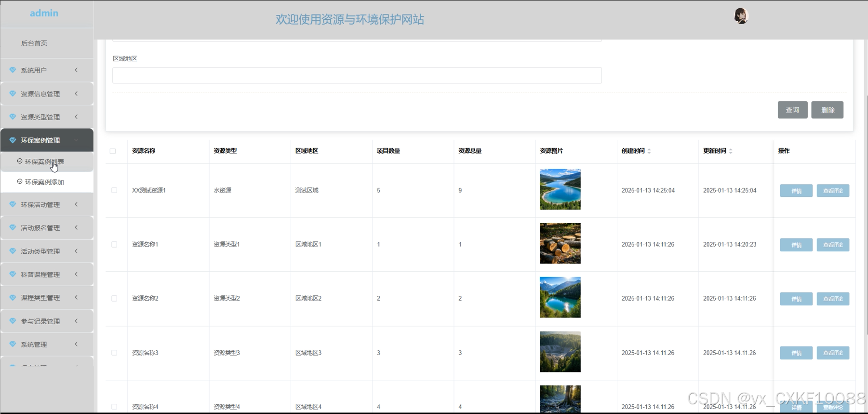Expand the 课程类型管理 menu chevron
Viewport: 868px width, 414px height.
click(x=76, y=297)
